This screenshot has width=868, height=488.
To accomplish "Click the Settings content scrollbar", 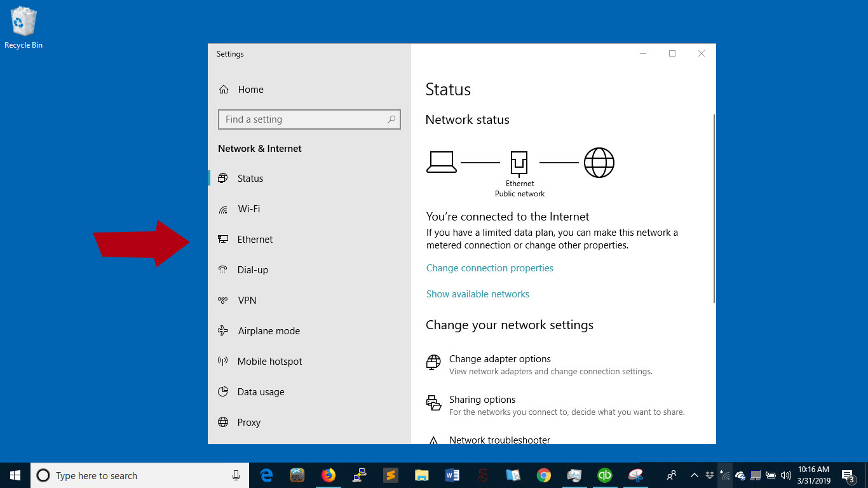I will (x=714, y=208).
